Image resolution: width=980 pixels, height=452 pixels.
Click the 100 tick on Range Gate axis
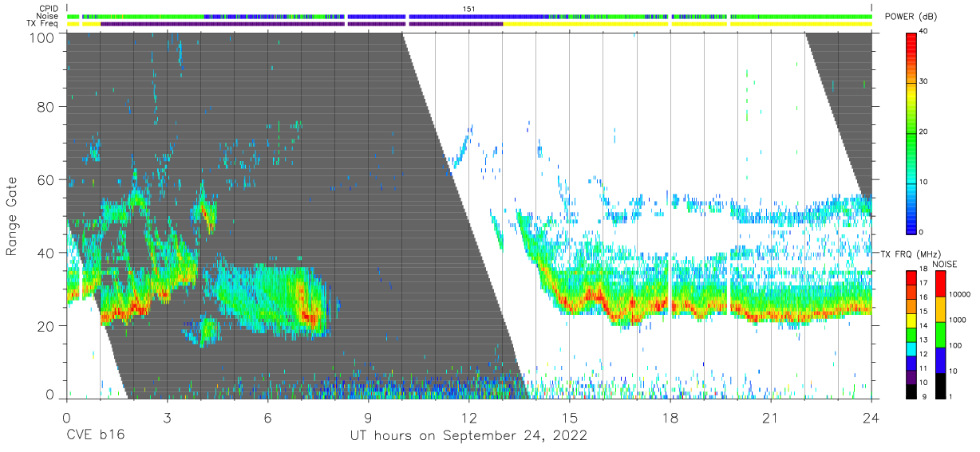tap(43, 37)
